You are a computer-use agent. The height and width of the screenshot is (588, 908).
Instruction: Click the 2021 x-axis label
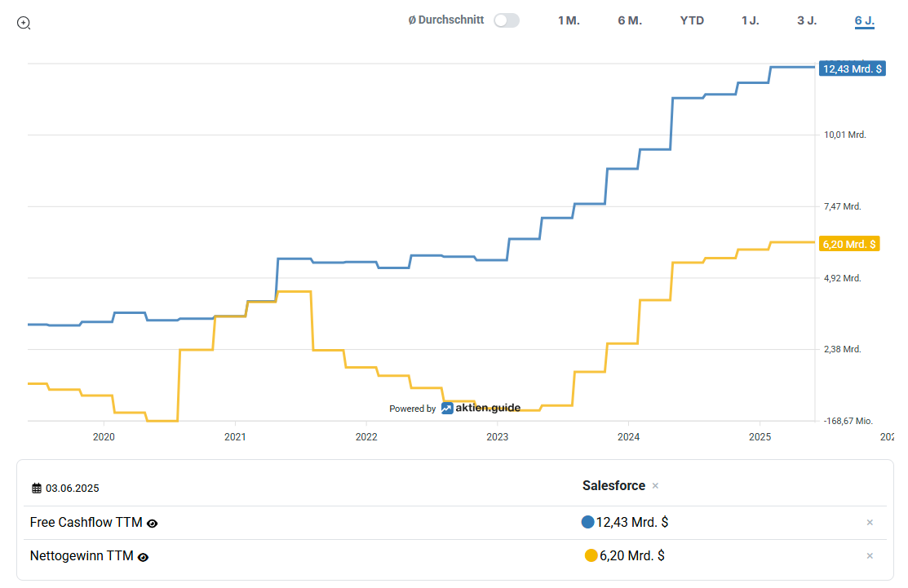click(x=235, y=437)
